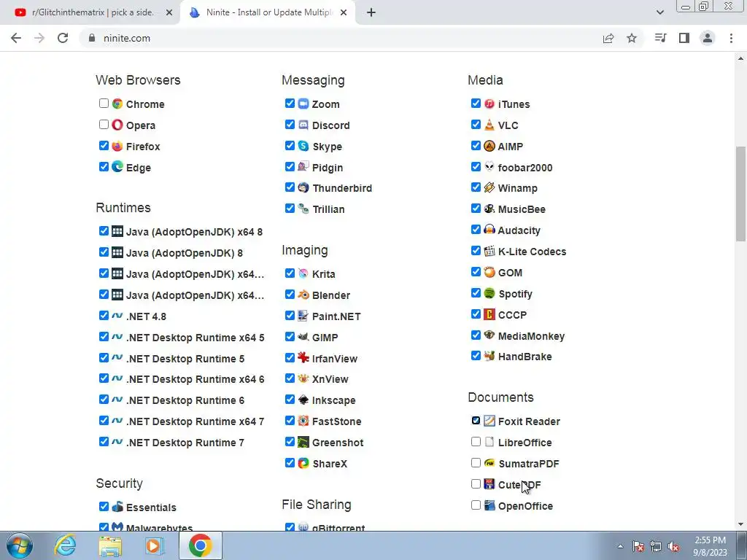
Task: Click the share page icon in address bar
Action: point(608,38)
